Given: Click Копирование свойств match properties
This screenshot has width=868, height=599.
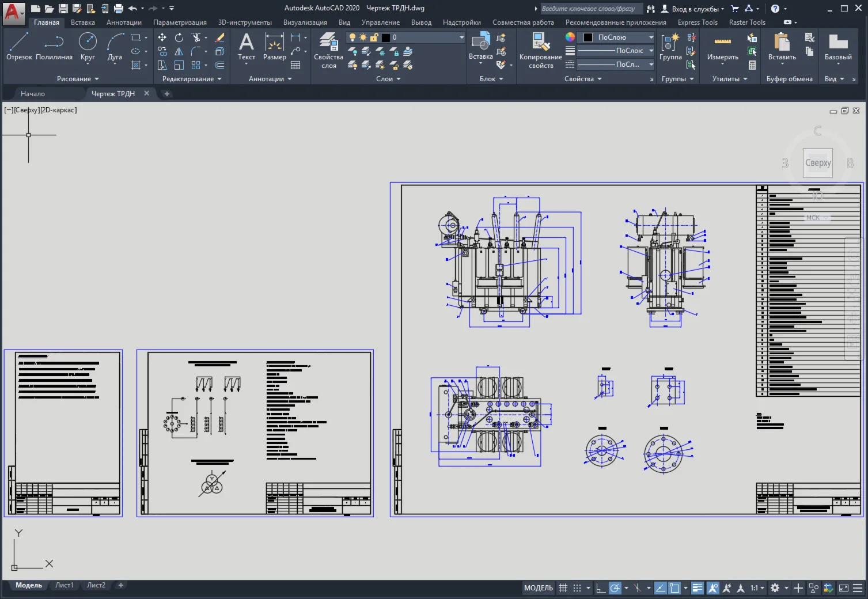Looking at the screenshot, I should [540, 51].
